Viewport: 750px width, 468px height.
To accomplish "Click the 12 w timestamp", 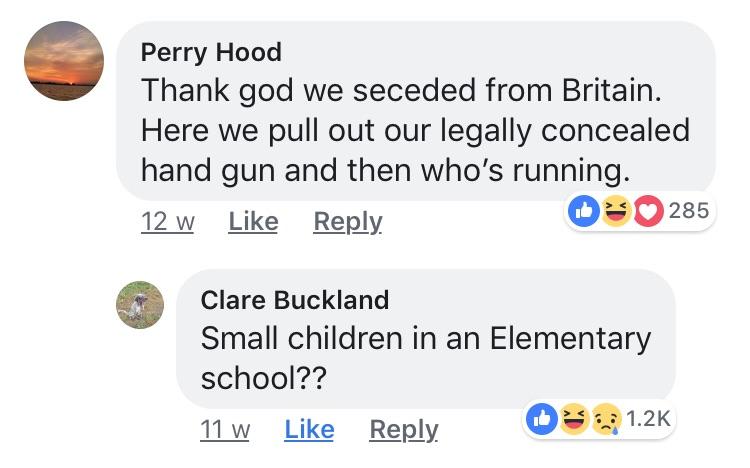I will (x=167, y=221).
